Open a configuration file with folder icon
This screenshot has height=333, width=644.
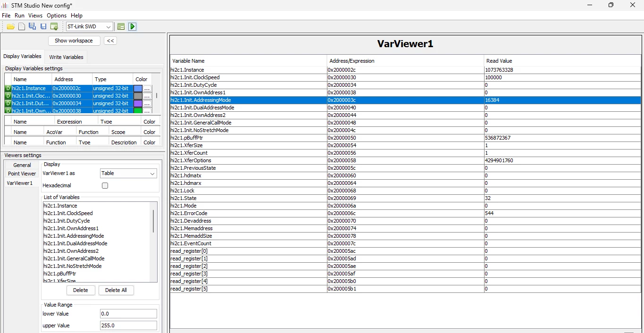coord(10,26)
